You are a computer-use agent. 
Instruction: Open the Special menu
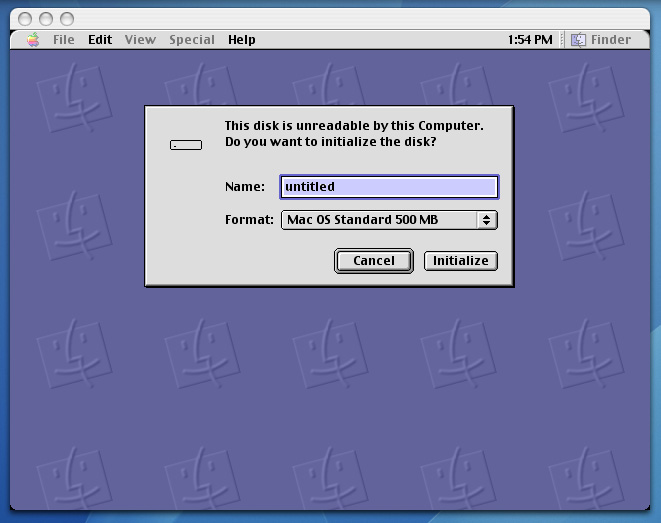point(192,40)
